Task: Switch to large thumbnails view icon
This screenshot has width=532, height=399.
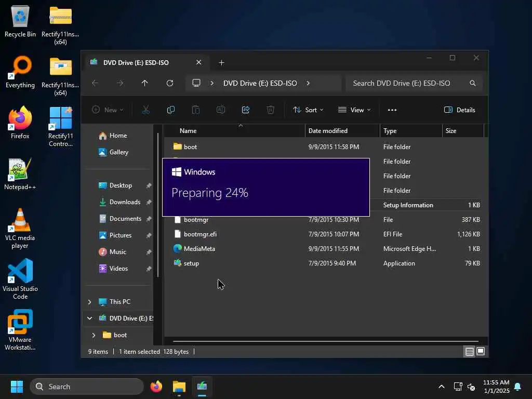Action: click(x=481, y=352)
